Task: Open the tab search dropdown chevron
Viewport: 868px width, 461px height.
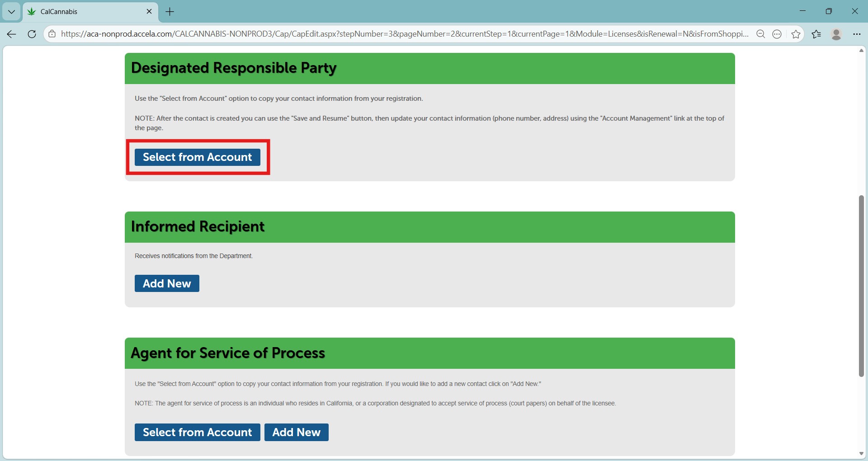Action: [x=11, y=12]
